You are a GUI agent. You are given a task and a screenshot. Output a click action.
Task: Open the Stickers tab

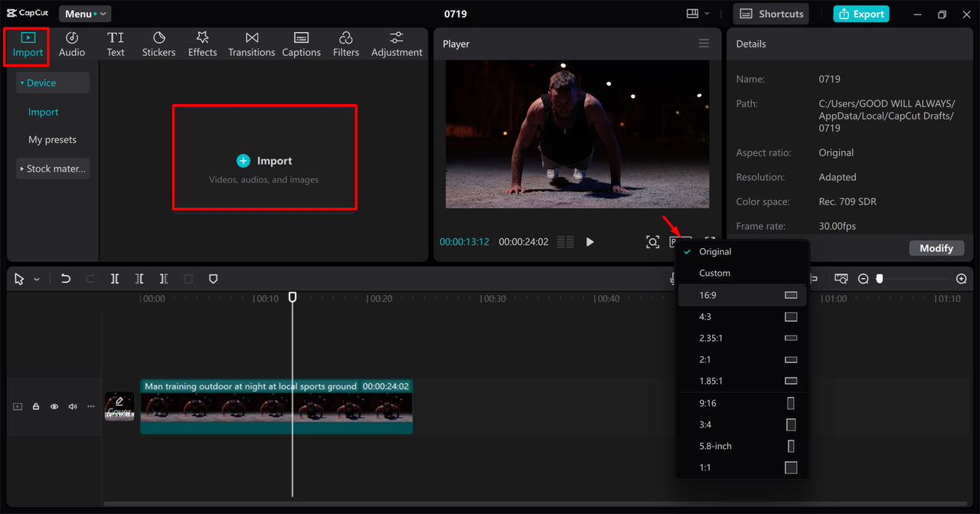pos(158,44)
